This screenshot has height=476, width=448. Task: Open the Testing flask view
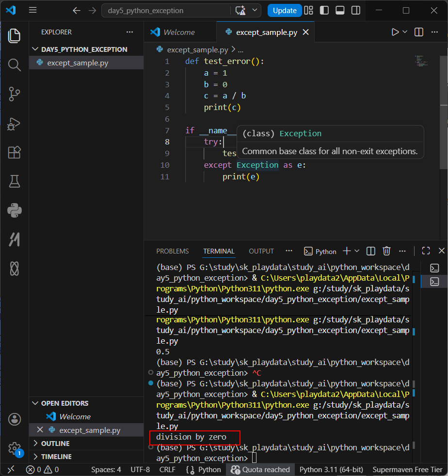pos(14,181)
